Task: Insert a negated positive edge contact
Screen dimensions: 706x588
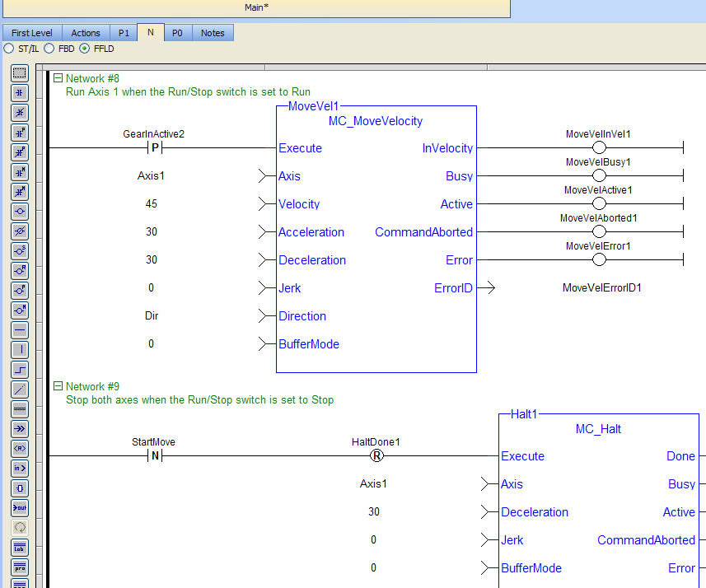Action: point(20,152)
